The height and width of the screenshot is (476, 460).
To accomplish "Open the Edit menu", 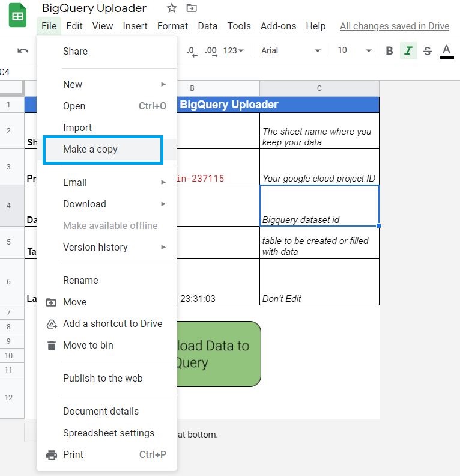I will (x=74, y=26).
